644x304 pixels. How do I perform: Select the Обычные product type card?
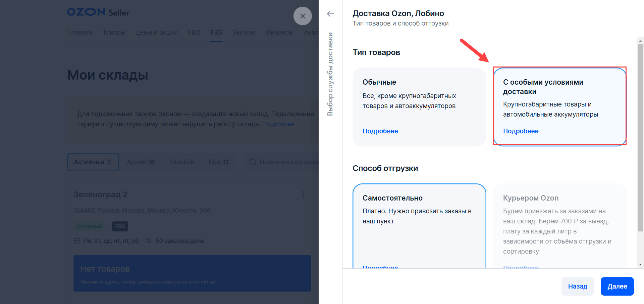[419, 107]
